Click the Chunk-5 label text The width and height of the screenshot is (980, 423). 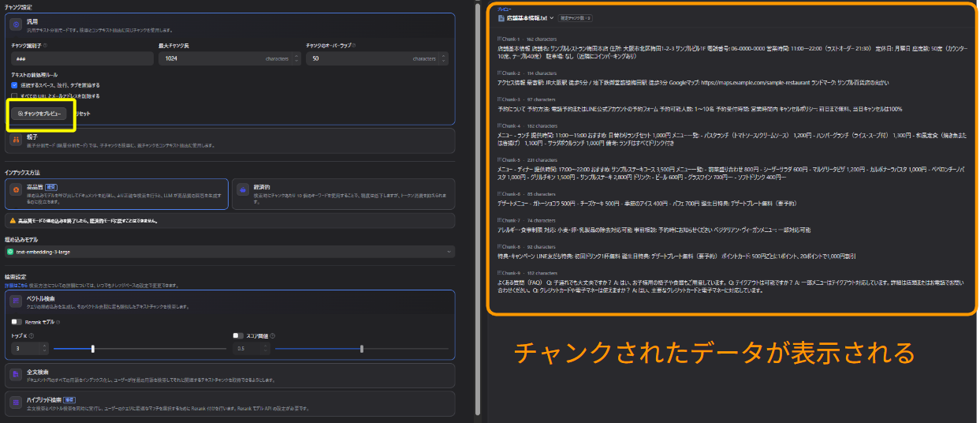coord(511,160)
